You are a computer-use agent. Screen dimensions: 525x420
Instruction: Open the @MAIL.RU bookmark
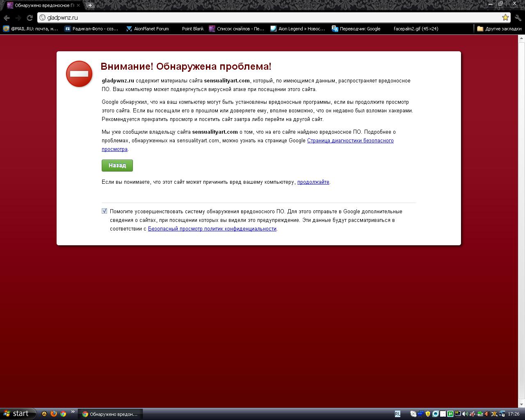click(30, 29)
